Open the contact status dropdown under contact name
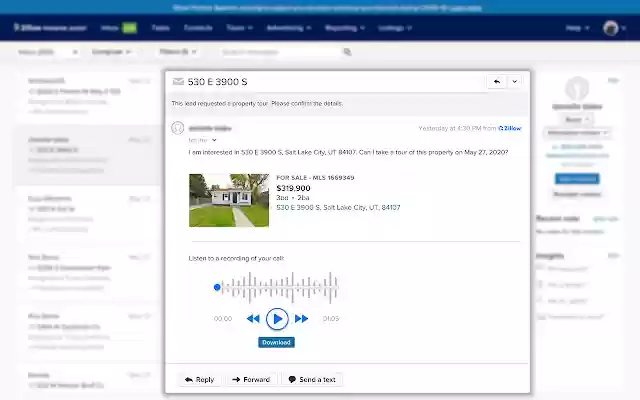The image size is (640, 400). (577, 120)
